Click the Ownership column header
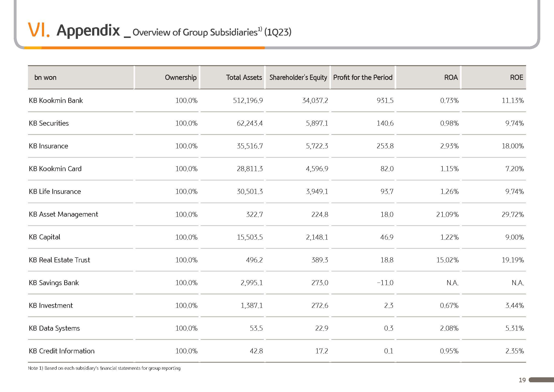 coord(180,77)
